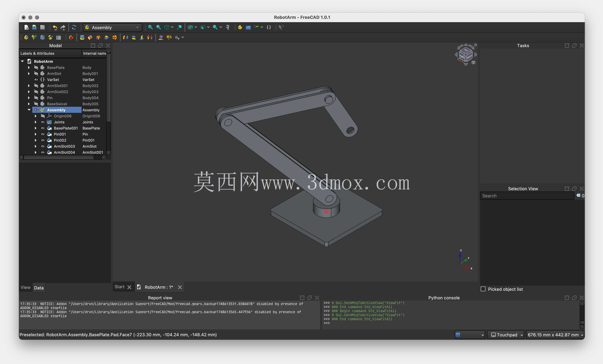The image size is (603, 364).
Task: Select the BaseSwivel tree item
Action: [57, 104]
